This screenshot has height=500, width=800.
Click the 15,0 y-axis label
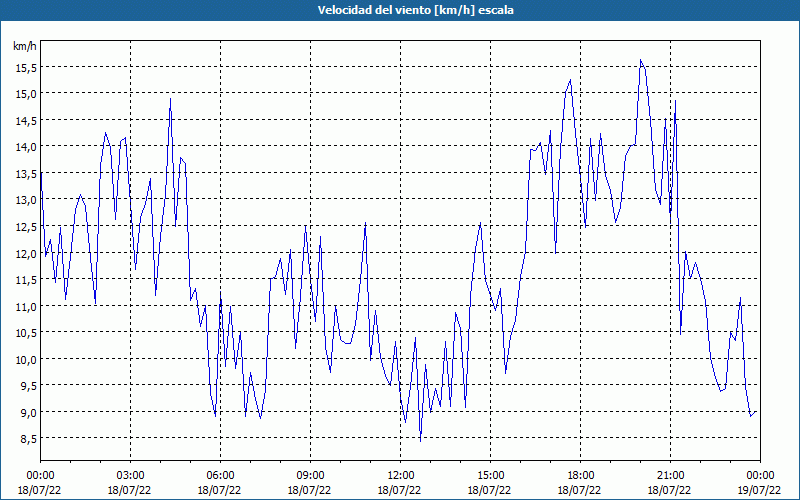[x=25, y=93]
